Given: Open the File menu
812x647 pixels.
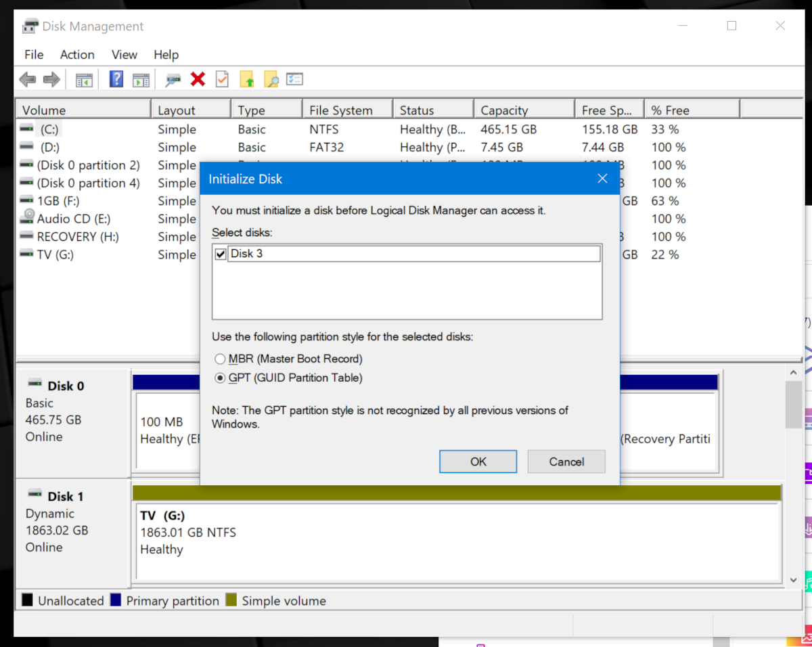Looking at the screenshot, I should [34, 55].
